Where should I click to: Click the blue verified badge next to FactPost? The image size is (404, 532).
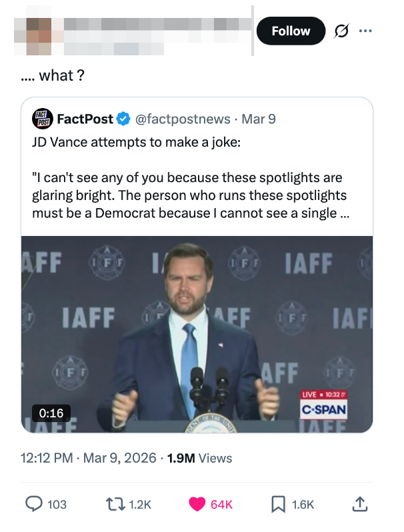pos(123,119)
